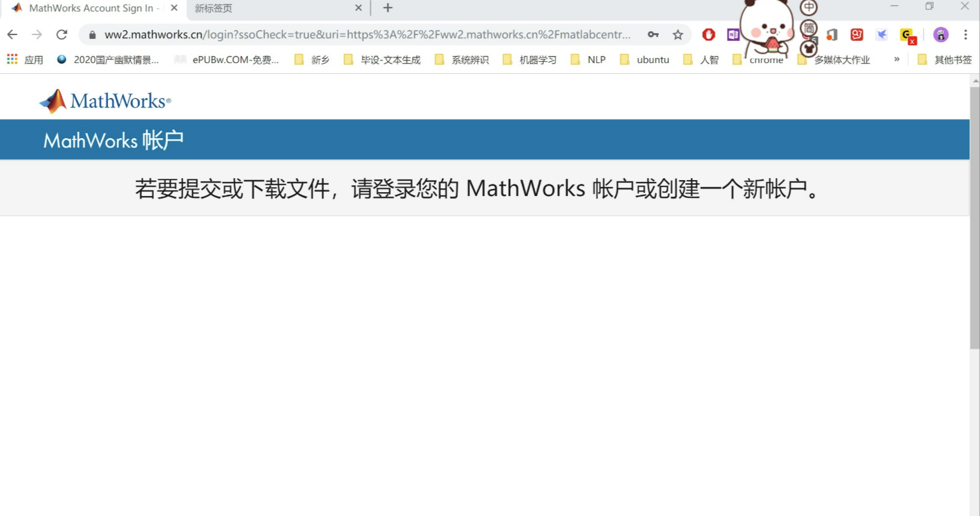Open the Office extension icon

(832, 34)
